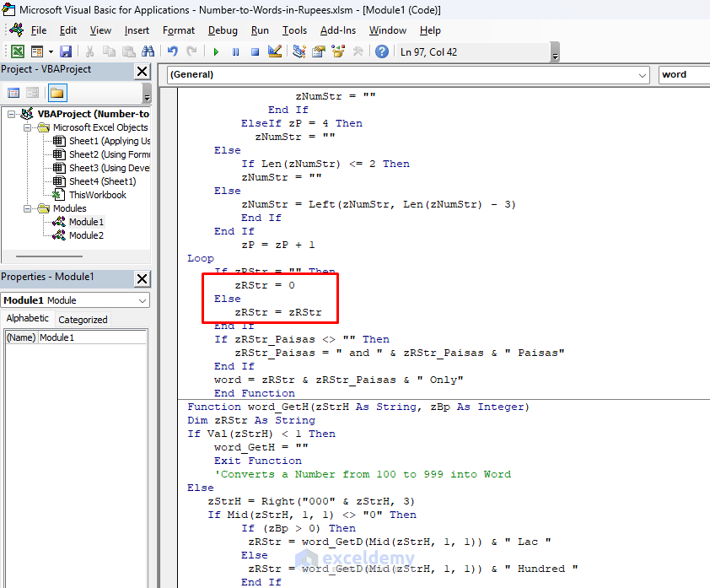
Task: Select ThisWorkbook in project tree
Action: click(x=97, y=195)
